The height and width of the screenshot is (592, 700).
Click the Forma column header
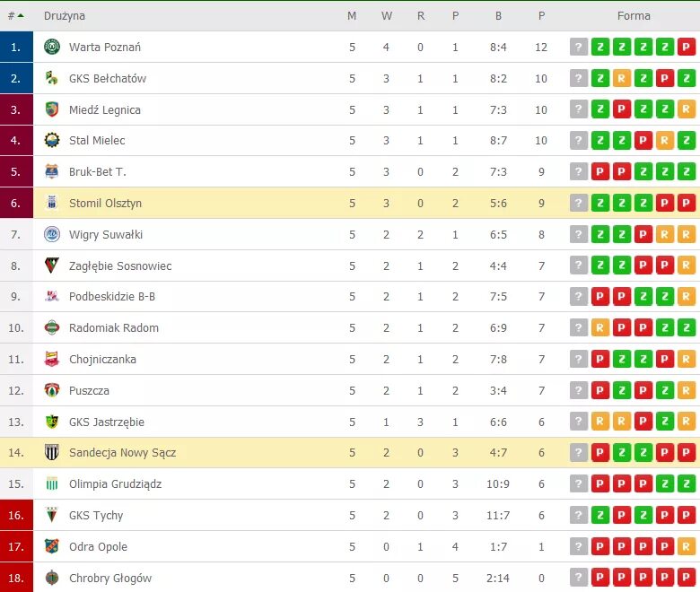click(634, 16)
